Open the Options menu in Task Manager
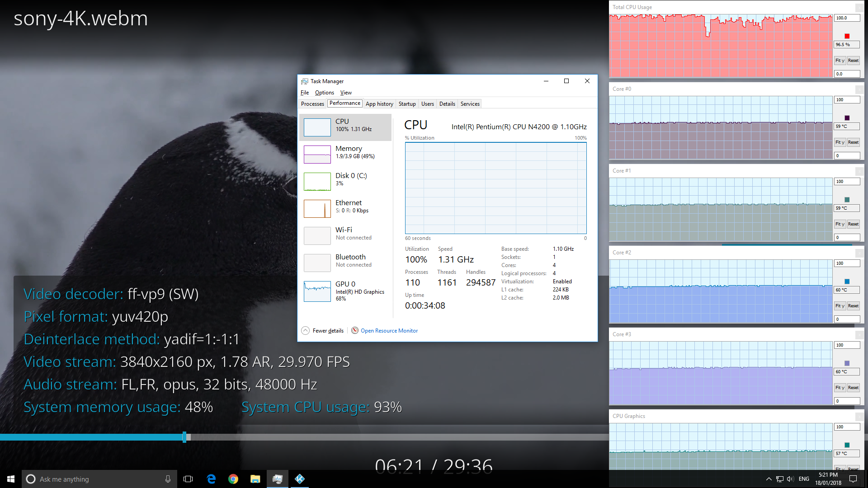The image size is (868, 488). (324, 93)
